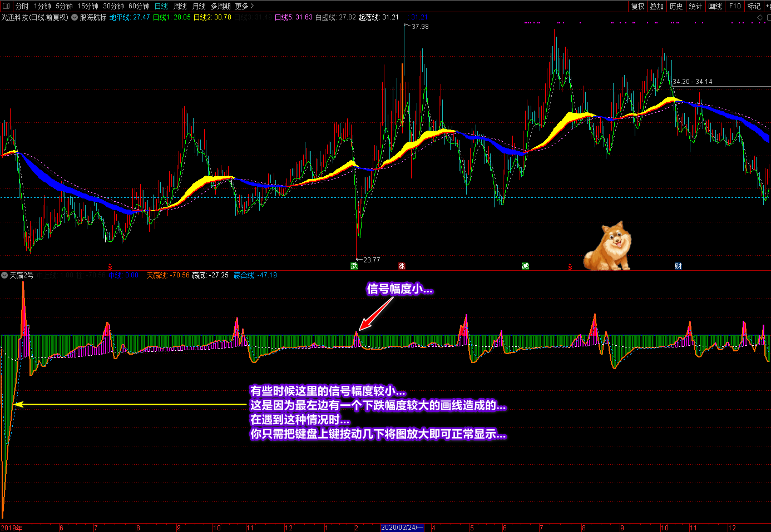Click the green 减 marker icon
This screenshot has width=771, height=532.
pos(525,266)
